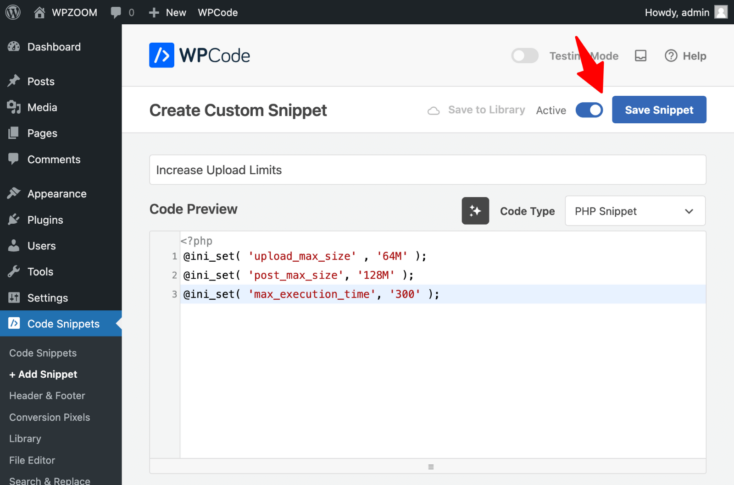This screenshot has height=485, width=734.
Task: Click the Plugins plug icon
Action: pyautogui.click(x=14, y=219)
